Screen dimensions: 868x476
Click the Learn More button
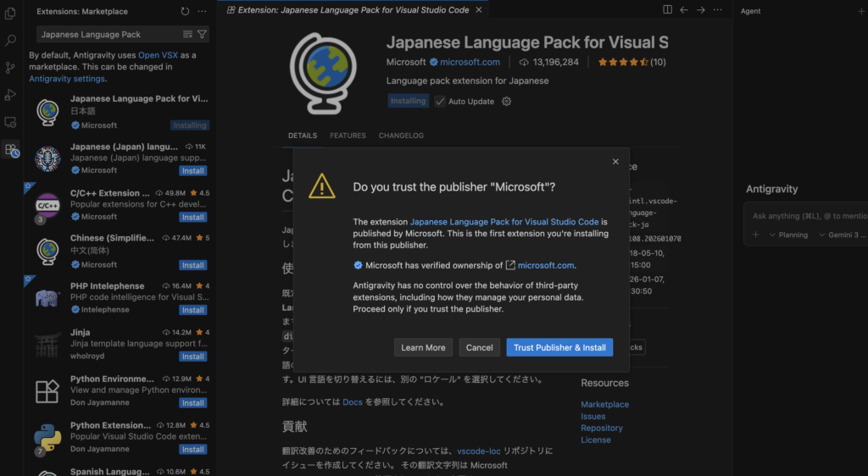(x=423, y=347)
